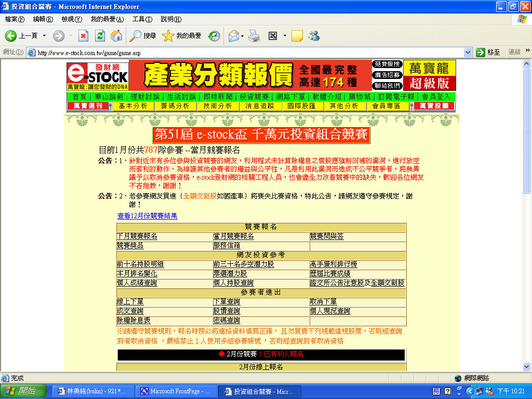This screenshot has width=532, height=399.
Task: Click the Mail envelope icon
Action: pyautogui.click(x=233, y=36)
